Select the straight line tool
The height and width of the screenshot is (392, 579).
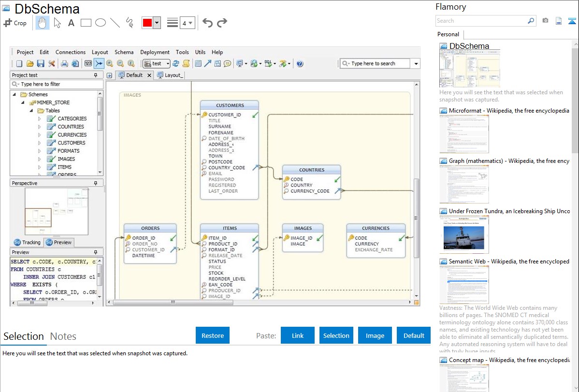(115, 23)
